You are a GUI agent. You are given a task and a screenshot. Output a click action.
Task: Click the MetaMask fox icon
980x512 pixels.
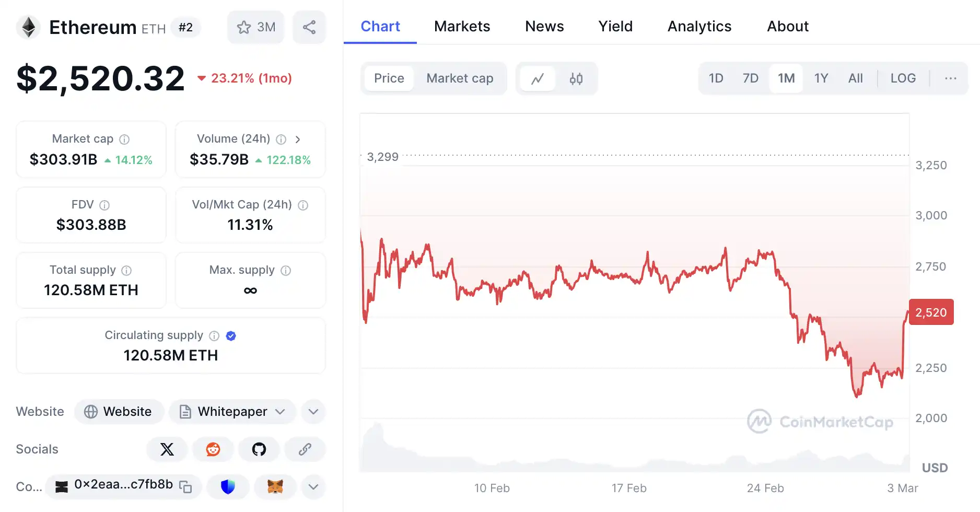pos(275,487)
